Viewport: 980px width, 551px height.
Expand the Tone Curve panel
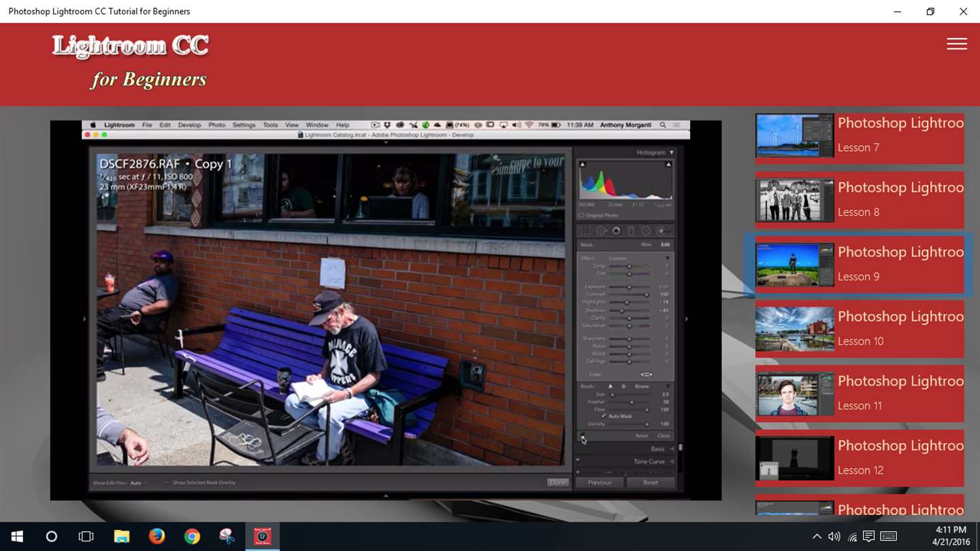pyautogui.click(x=672, y=461)
